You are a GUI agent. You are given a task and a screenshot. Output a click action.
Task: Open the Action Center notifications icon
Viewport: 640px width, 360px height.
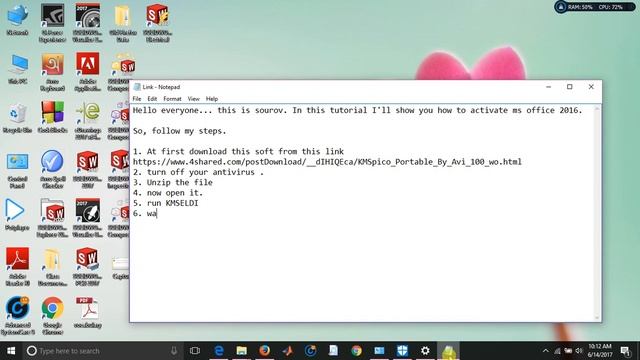625,351
